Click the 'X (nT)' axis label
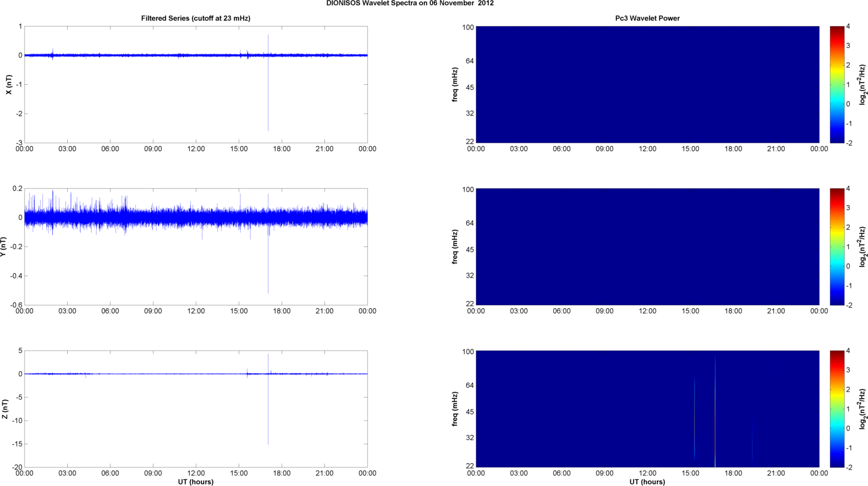 pyautogui.click(x=9, y=85)
